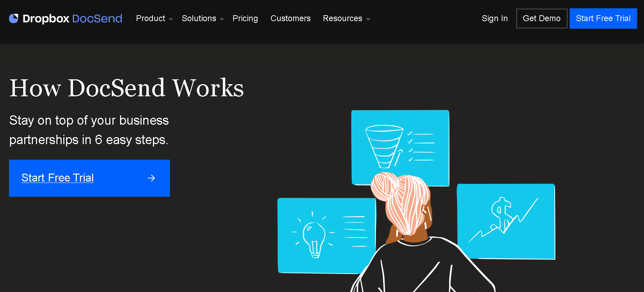Click the funnel illustration card

400,148
